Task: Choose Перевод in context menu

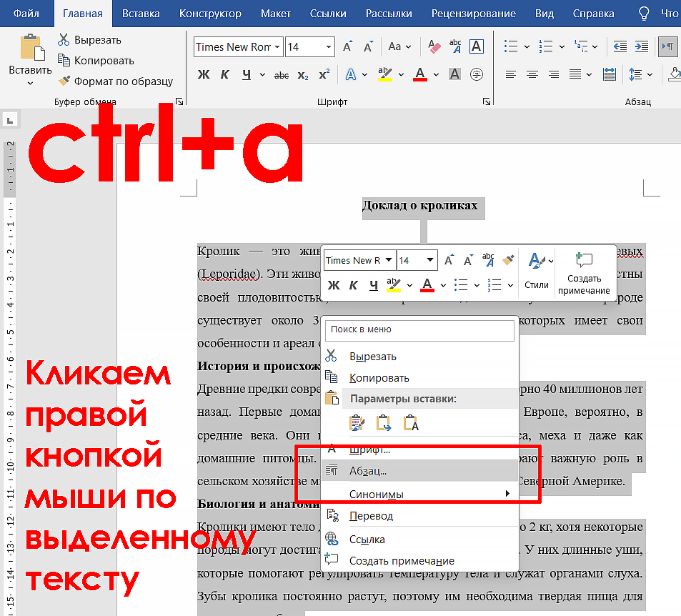Action: [419, 516]
